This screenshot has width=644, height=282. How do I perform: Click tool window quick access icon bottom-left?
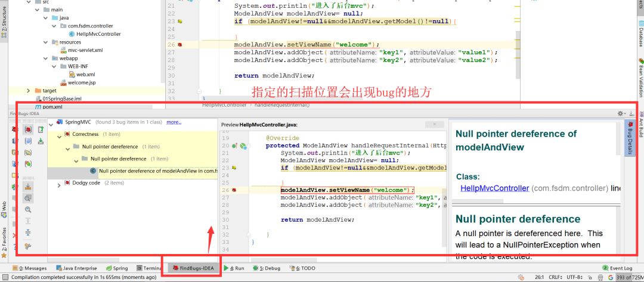[5, 277]
